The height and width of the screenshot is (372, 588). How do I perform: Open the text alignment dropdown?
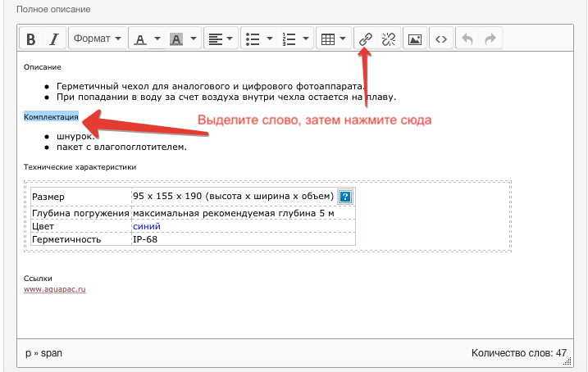(221, 39)
